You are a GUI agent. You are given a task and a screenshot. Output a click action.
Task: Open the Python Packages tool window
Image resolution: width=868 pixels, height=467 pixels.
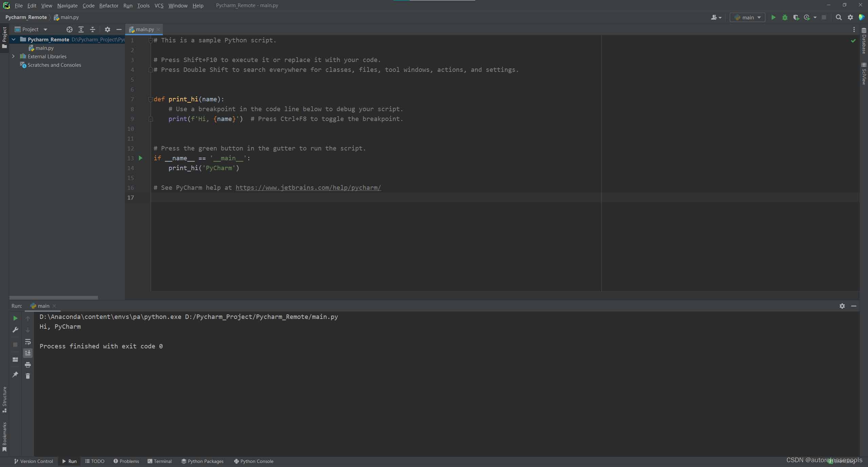pos(202,461)
